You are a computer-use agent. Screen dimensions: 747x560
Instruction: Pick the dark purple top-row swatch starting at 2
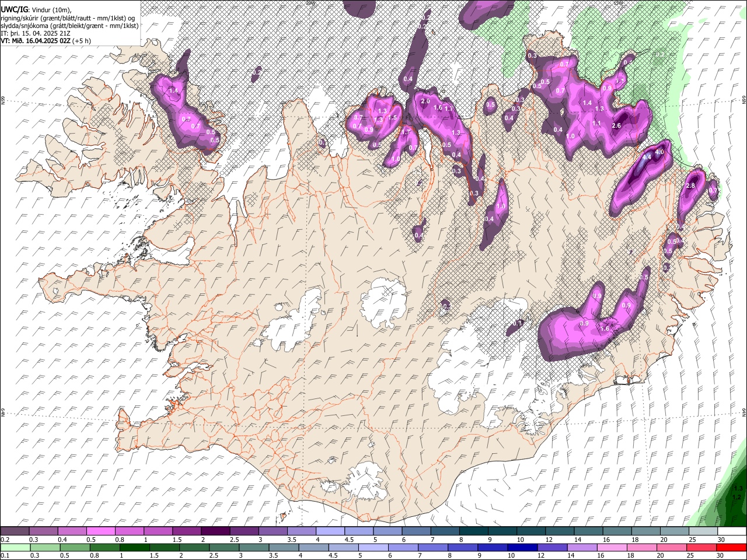pyautogui.click(x=215, y=531)
